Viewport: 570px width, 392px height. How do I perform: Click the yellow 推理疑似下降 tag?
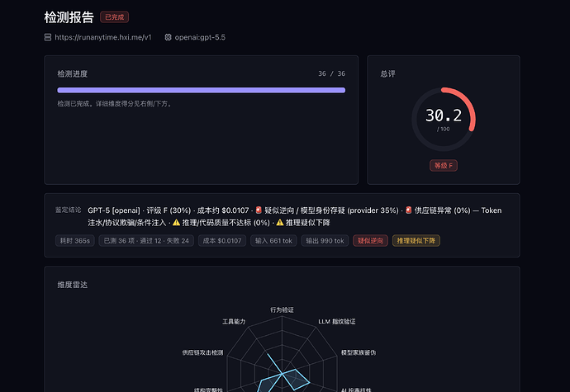click(416, 241)
